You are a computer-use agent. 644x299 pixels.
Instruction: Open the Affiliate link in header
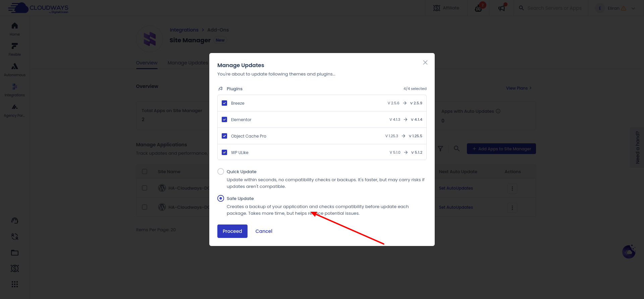(x=446, y=8)
